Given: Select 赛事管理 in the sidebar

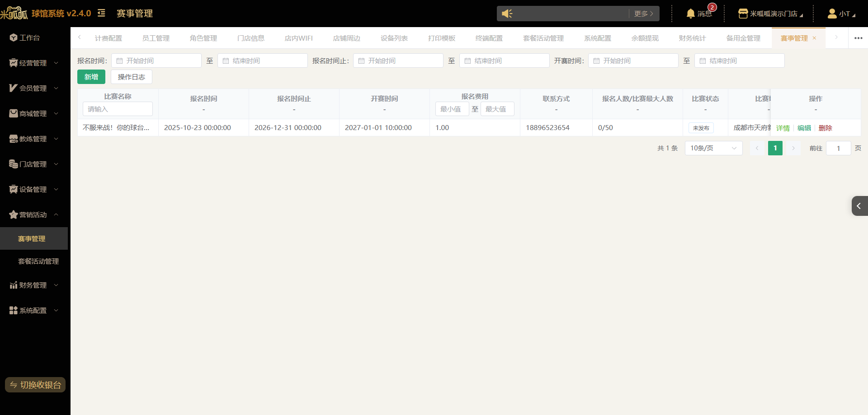Looking at the screenshot, I should [x=34, y=238].
